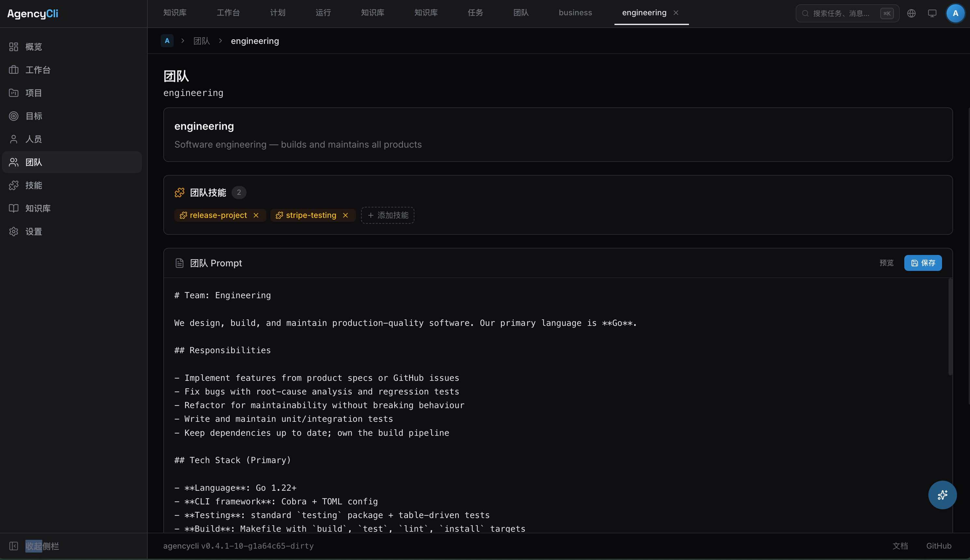Go to 技能 skills in sidebar
The height and width of the screenshot is (560, 970).
[34, 185]
